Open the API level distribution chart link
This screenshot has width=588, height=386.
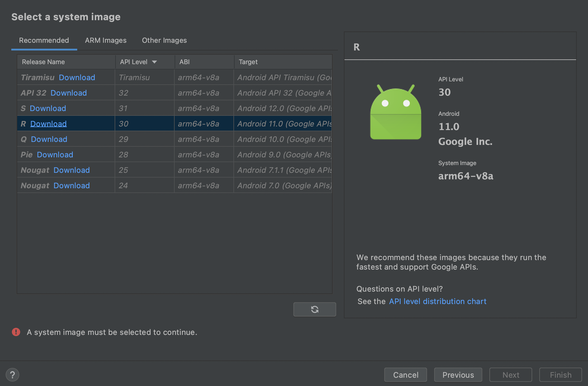click(x=438, y=301)
